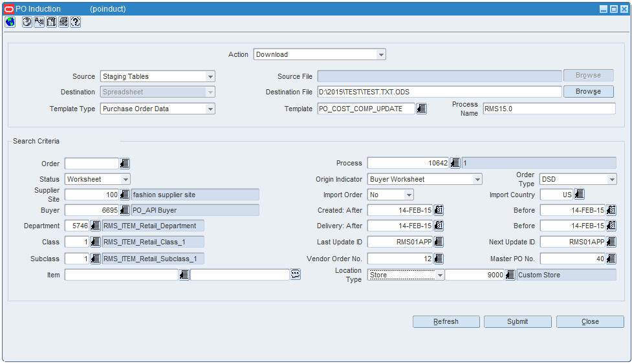Click the comments icon beside the Item description
The image size is (632, 364).
point(296,274)
